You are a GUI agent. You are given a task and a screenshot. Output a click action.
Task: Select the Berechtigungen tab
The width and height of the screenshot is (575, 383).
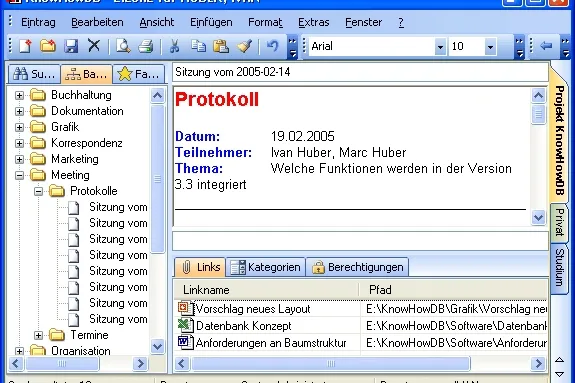point(357,267)
